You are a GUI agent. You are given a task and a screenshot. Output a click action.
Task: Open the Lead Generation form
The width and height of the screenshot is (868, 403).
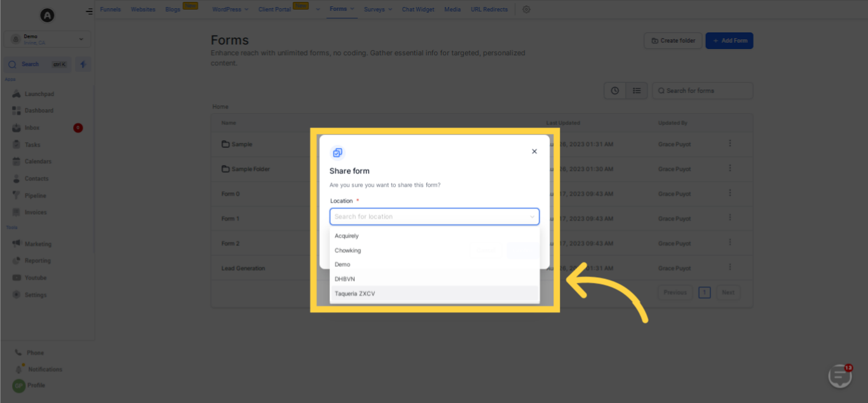pyautogui.click(x=243, y=268)
